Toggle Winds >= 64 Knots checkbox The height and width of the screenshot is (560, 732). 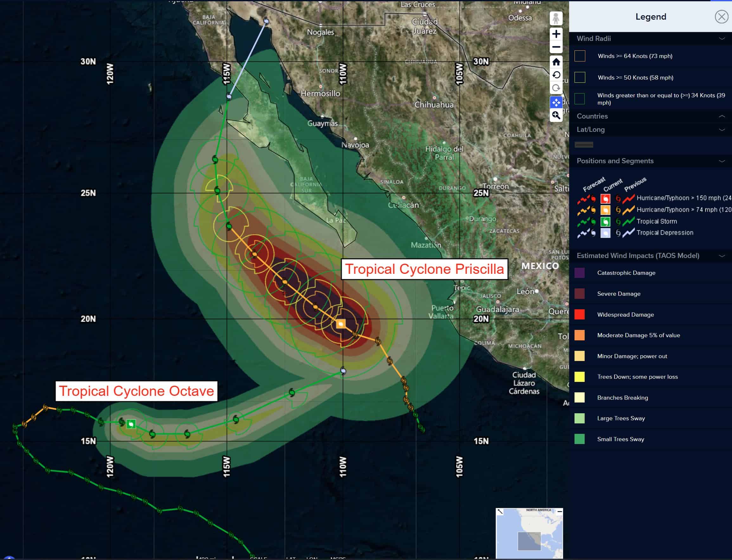coord(580,56)
